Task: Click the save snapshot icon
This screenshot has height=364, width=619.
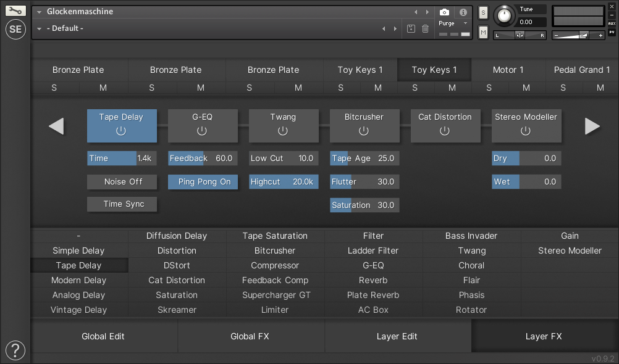Action: tap(411, 28)
